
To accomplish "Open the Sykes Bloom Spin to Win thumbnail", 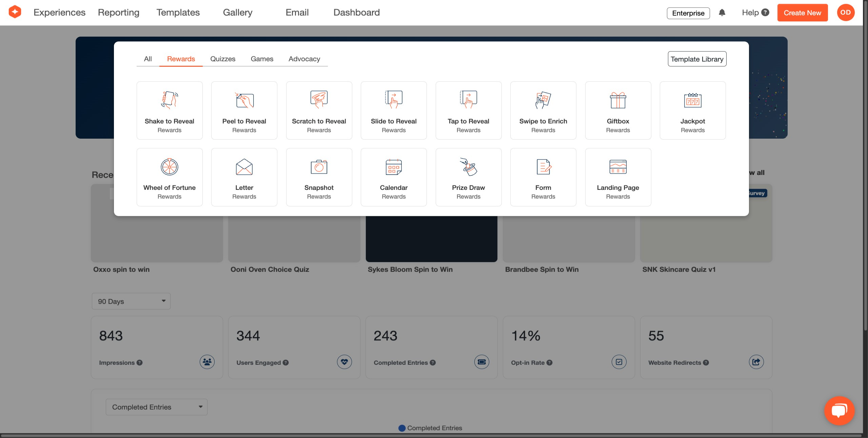I will click(431, 239).
